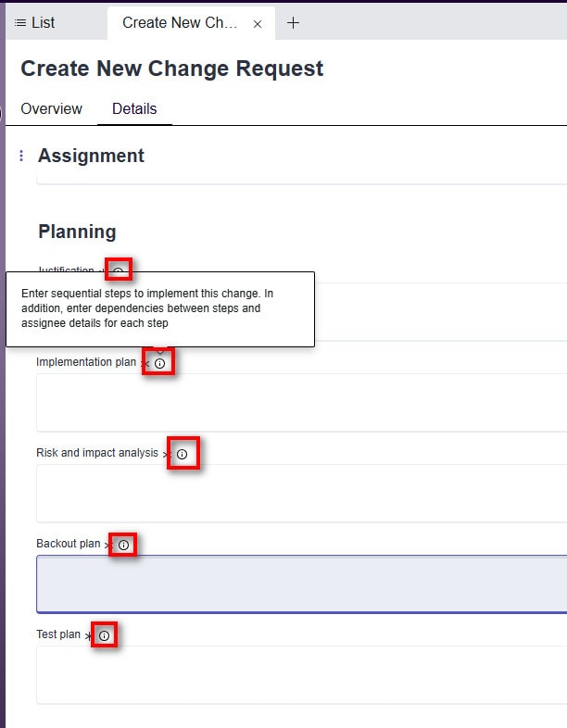Click the Planning section heading
This screenshot has width=567, height=728.
[77, 232]
